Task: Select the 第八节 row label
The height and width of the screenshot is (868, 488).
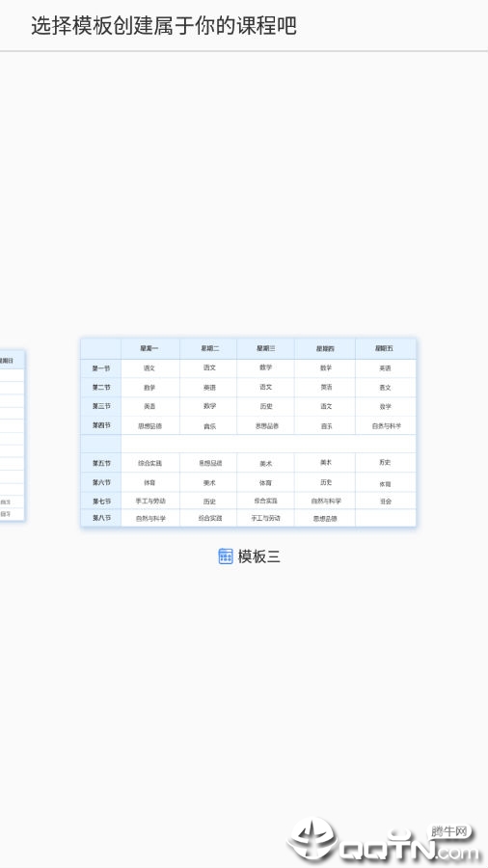Action: click(101, 518)
